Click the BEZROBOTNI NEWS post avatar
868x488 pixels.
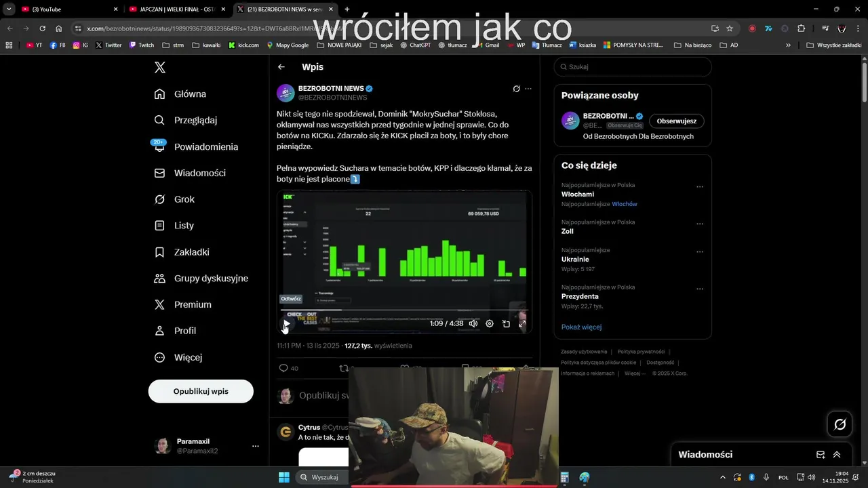tap(285, 93)
